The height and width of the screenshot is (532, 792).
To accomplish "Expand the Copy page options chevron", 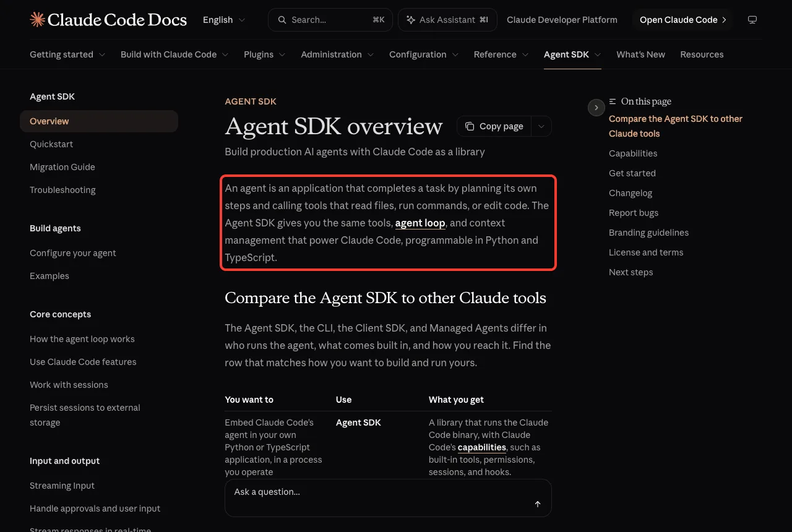I will 541,126.
